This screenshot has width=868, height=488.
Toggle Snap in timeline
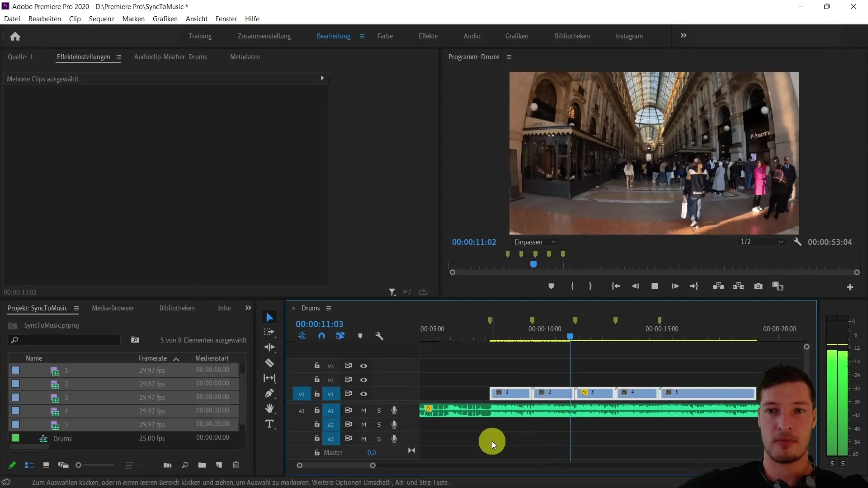321,336
